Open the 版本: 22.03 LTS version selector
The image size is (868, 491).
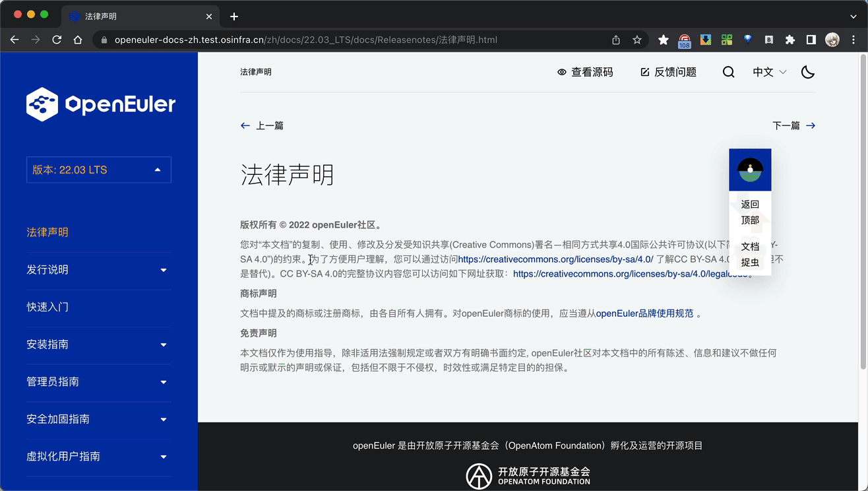pos(98,170)
